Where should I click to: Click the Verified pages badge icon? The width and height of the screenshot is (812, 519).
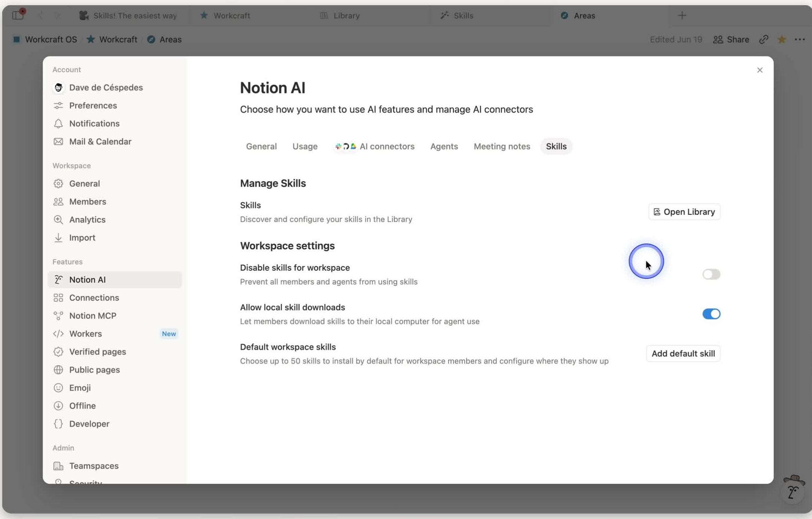tap(58, 352)
